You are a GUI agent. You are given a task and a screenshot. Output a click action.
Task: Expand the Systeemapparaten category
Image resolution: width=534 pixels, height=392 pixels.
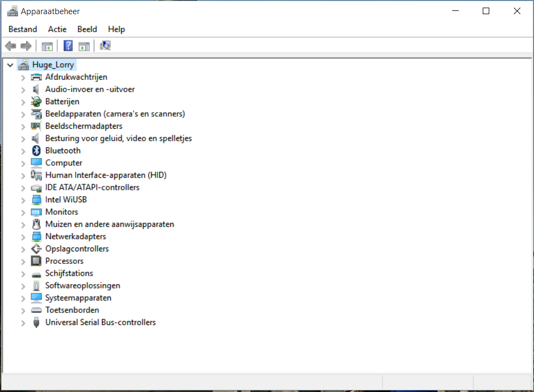click(23, 298)
